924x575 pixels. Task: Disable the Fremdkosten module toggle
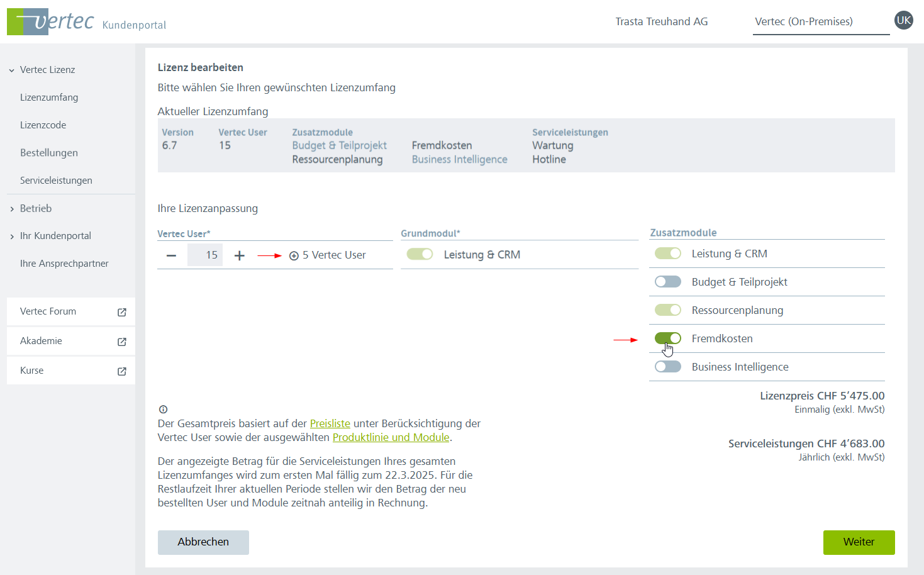(x=667, y=338)
